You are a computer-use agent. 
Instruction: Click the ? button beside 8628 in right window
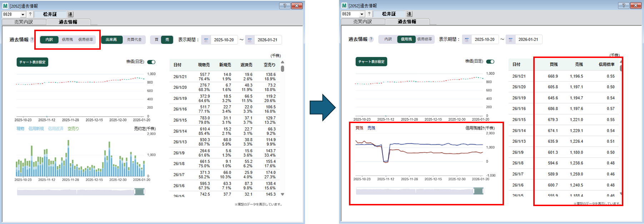(x=369, y=14)
